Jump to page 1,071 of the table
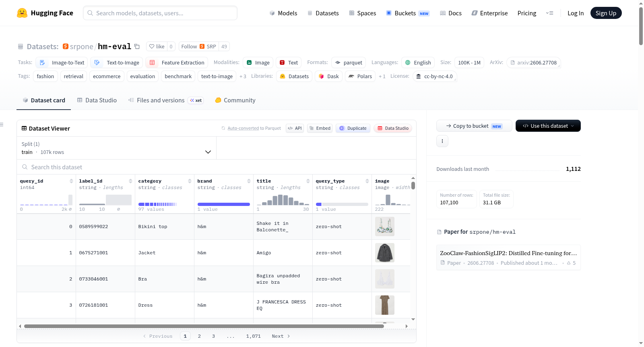This screenshot has height=347, width=644. point(254,336)
